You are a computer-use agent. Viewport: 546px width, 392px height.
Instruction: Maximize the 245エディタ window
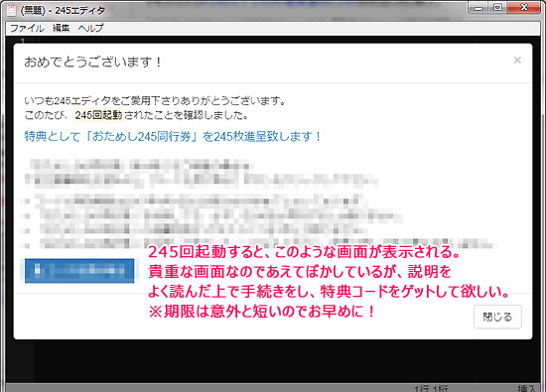[497, 8]
